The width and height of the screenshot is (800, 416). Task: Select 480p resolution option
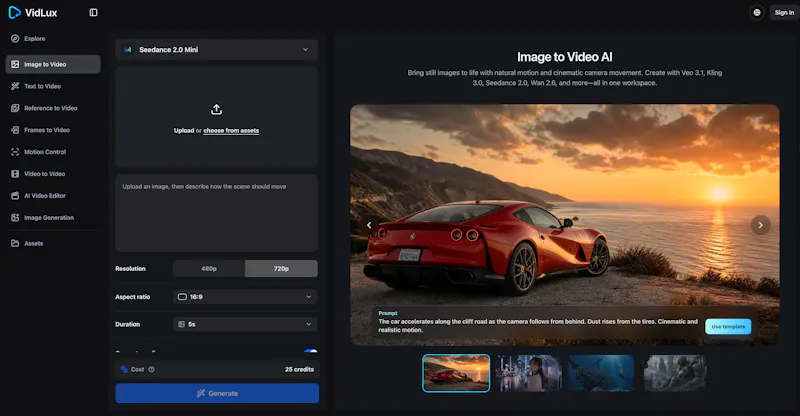(x=209, y=268)
